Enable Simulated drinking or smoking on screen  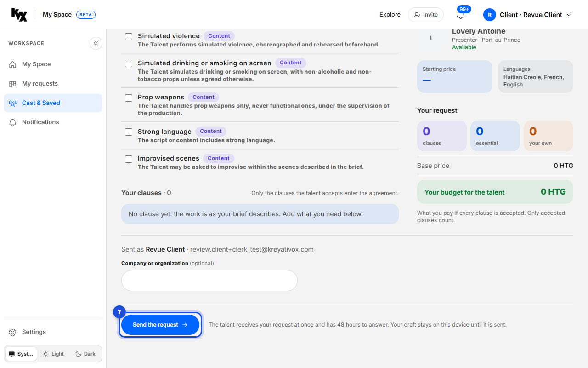[129, 63]
